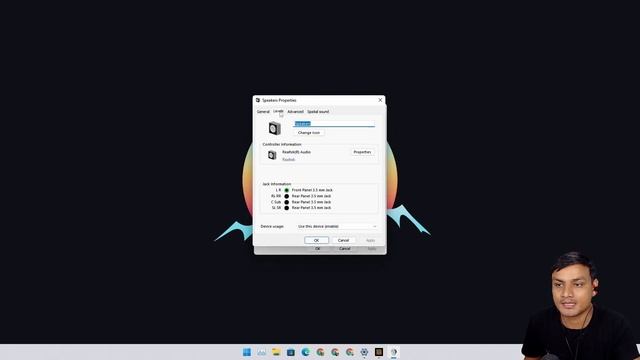The height and width of the screenshot is (360, 640).
Task: Open the Advanced tab
Action: pyautogui.click(x=295, y=111)
